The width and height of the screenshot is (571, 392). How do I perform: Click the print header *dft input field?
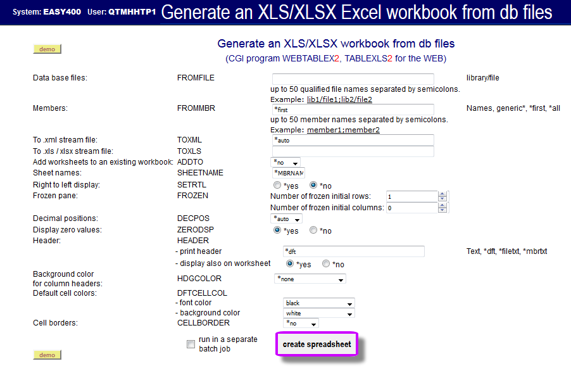(x=354, y=251)
